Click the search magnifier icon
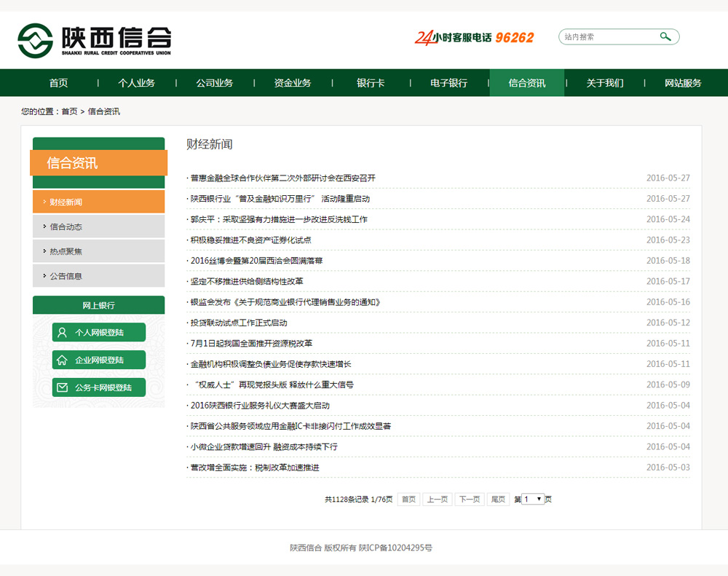The height and width of the screenshot is (576, 728). point(665,36)
